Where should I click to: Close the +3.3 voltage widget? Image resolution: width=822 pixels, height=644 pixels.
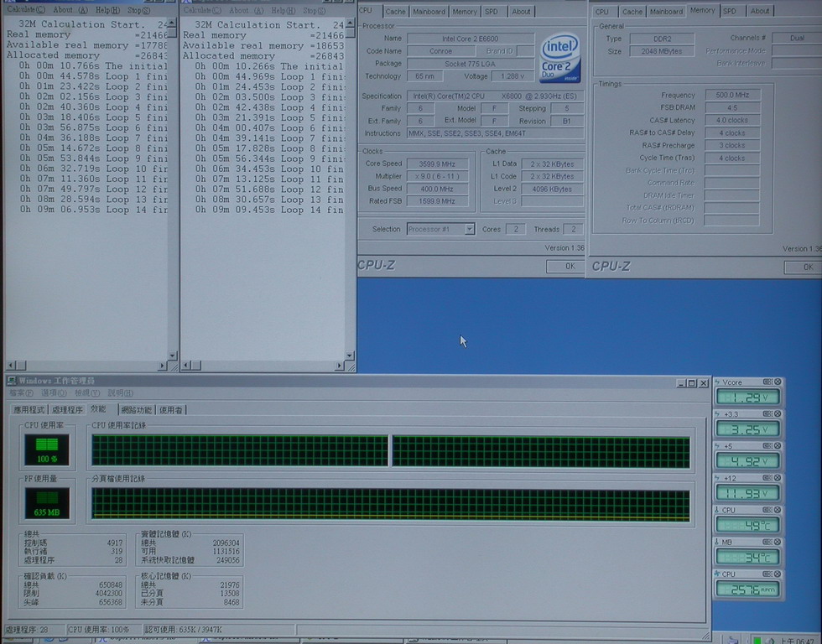point(778,414)
